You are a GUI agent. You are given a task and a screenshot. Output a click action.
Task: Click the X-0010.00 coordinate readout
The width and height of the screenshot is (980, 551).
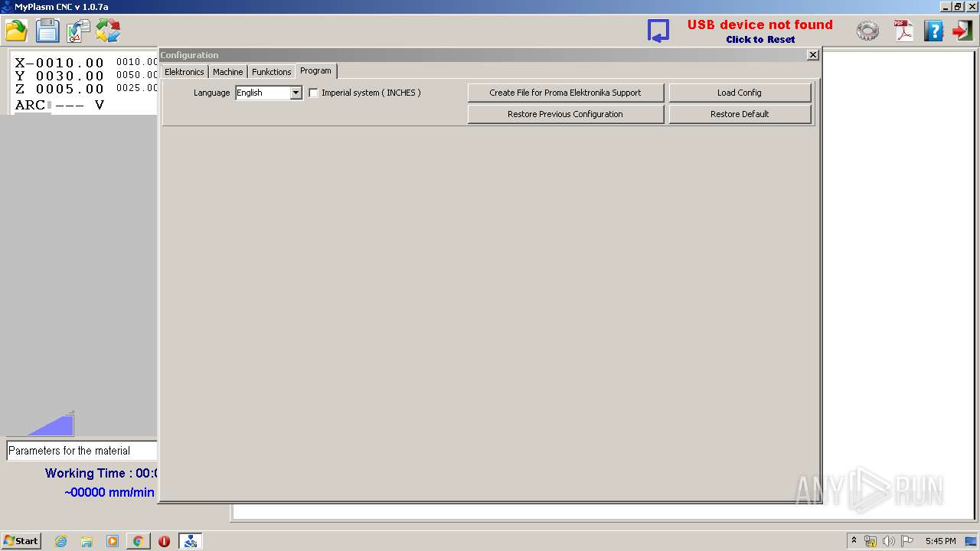pos(60,64)
